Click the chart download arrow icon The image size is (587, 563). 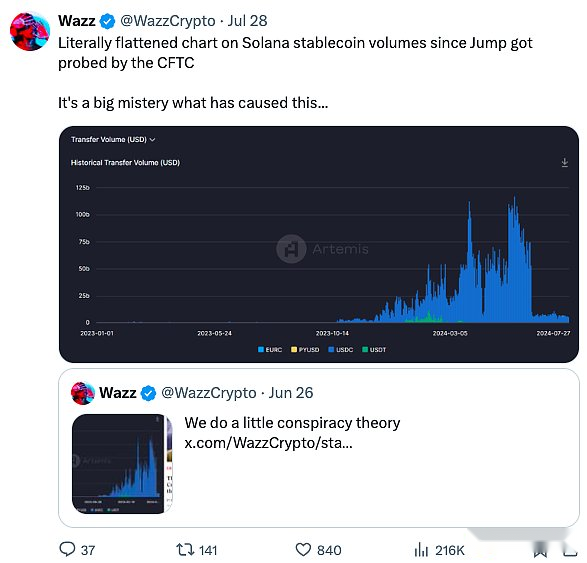coord(565,162)
